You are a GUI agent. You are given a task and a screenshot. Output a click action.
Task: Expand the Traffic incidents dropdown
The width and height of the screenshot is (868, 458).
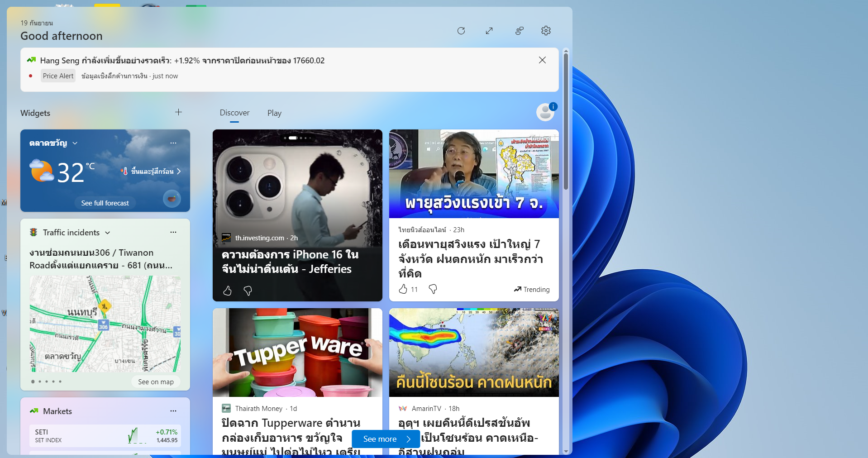(108, 233)
